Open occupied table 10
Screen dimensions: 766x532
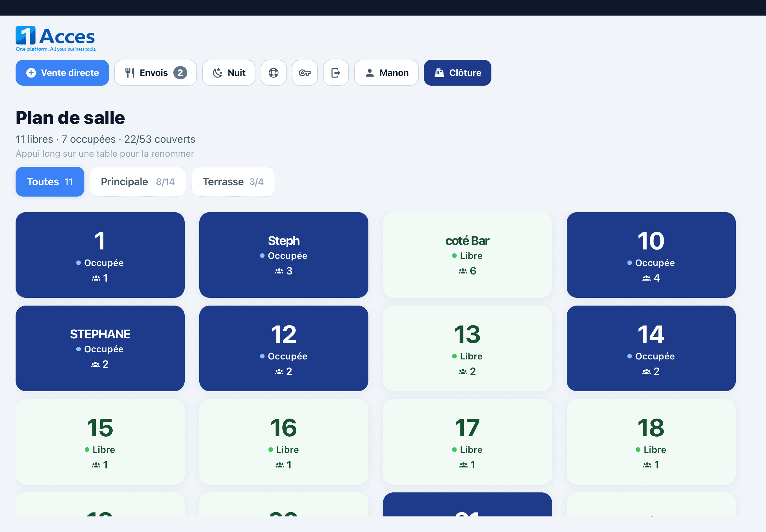[x=651, y=255]
